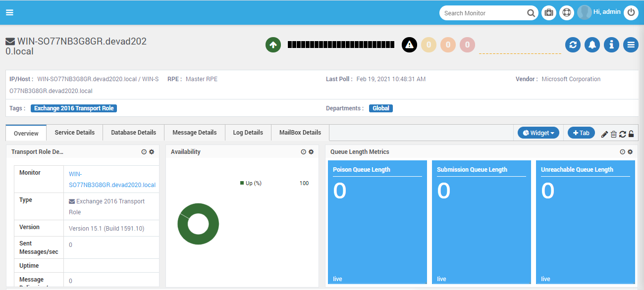Click the red alarm count badge
Image resolution: width=644 pixels, height=290 pixels.
pyautogui.click(x=467, y=45)
